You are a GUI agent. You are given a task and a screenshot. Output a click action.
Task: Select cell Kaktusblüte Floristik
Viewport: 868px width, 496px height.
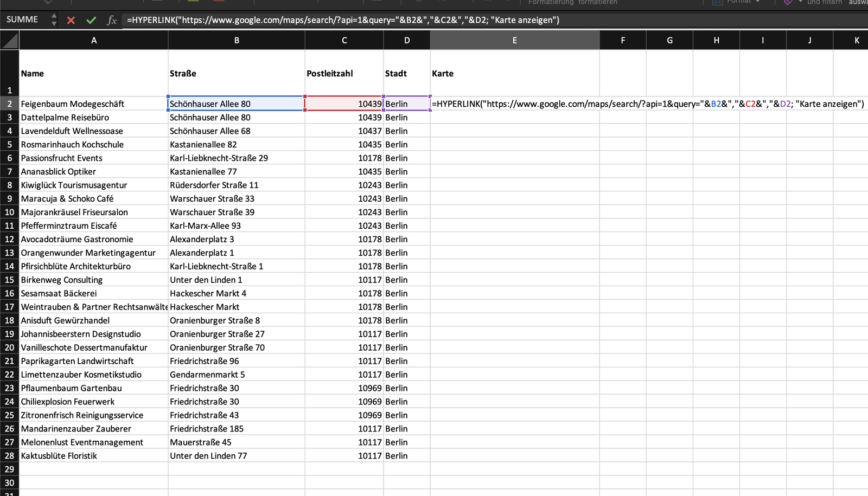click(94, 456)
